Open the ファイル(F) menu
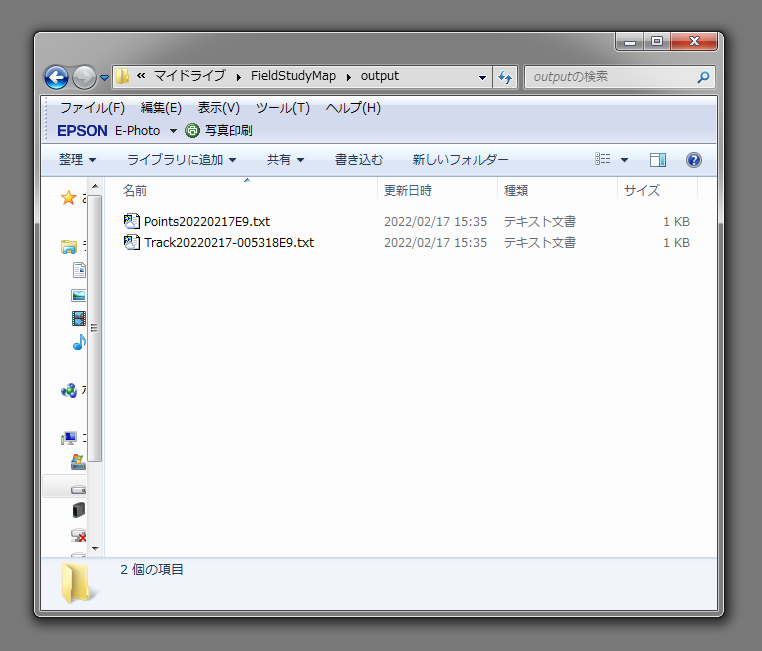762x651 pixels. (92, 107)
